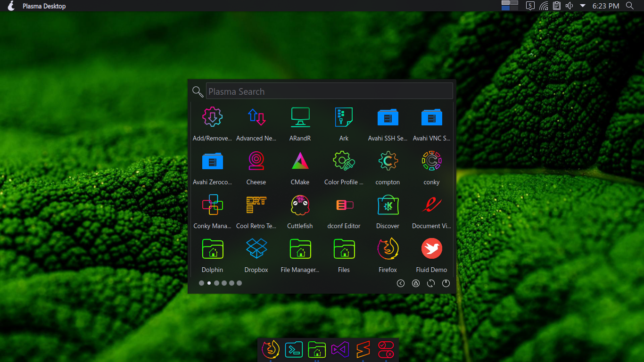Open the Dropbox app
The height and width of the screenshot is (362, 644).
[x=256, y=248]
